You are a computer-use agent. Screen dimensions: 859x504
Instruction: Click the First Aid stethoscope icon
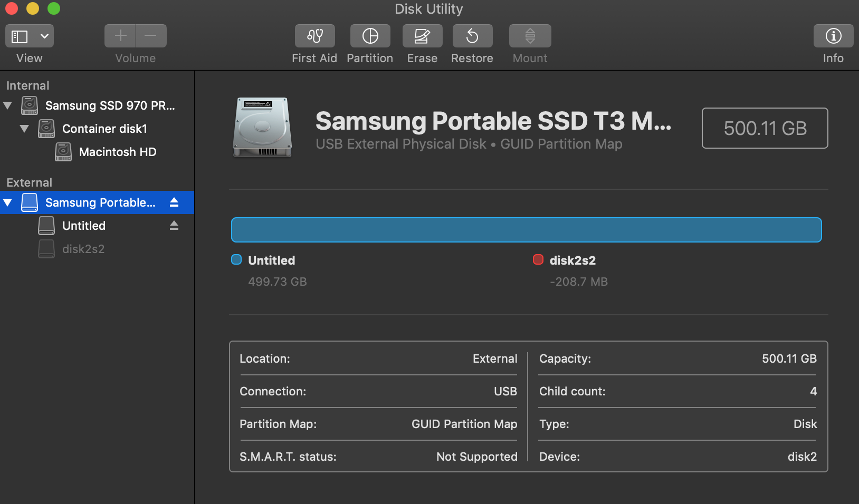[x=315, y=36]
